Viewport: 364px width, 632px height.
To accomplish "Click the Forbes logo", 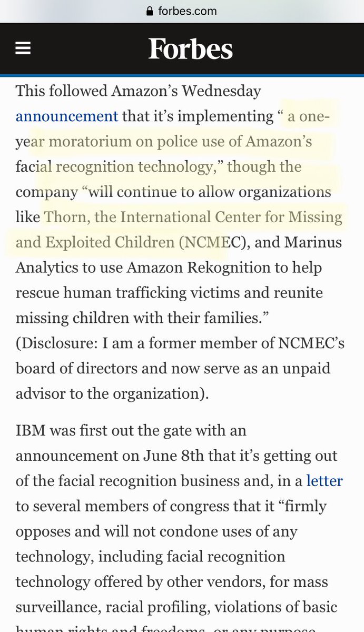I will [x=190, y=50].
